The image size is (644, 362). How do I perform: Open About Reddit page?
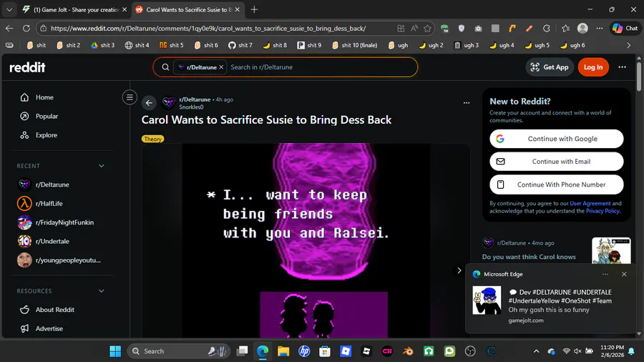(54, 310)
